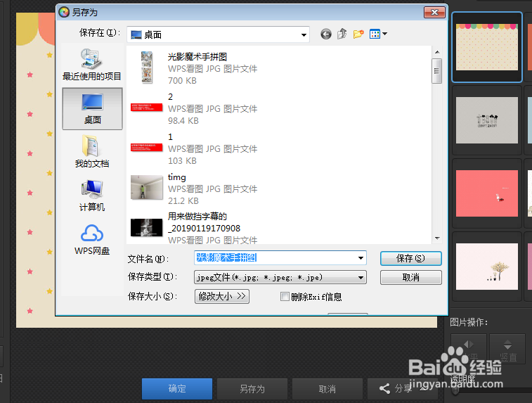Click file name _20190119170908
The width and height of the screenshot is (532, 403).
[x=204, y=228]
